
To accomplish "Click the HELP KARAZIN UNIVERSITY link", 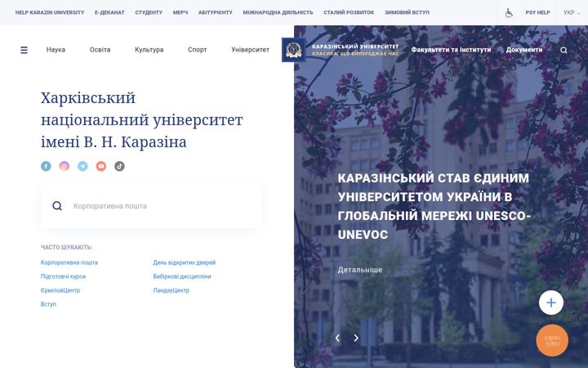I will coord(50,12).
